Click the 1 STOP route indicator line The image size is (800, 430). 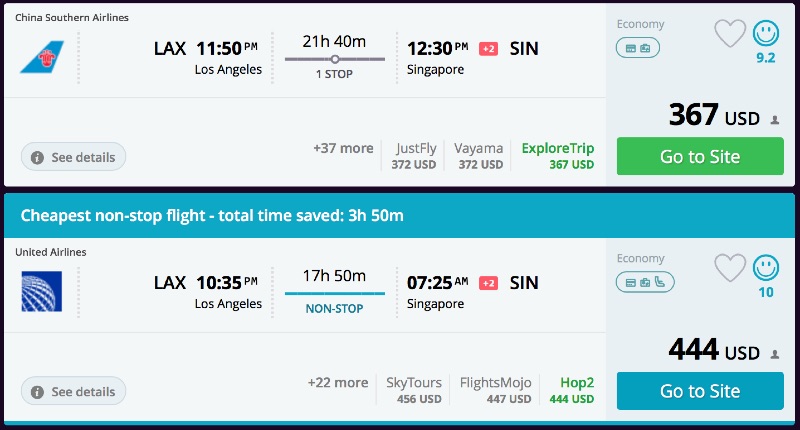(x=334, y=60)
